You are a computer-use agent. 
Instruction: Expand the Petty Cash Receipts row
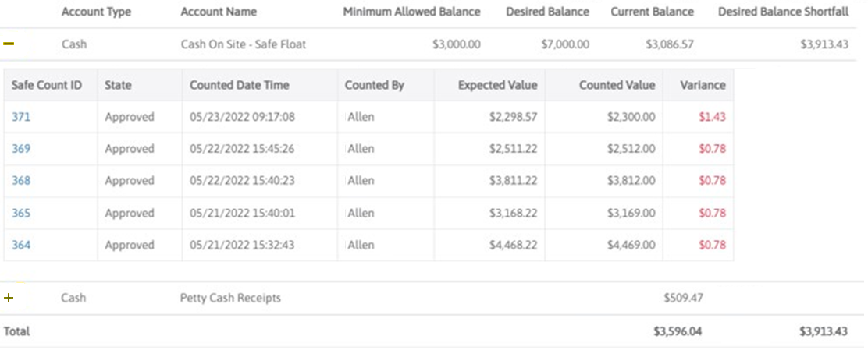(9, 298)
